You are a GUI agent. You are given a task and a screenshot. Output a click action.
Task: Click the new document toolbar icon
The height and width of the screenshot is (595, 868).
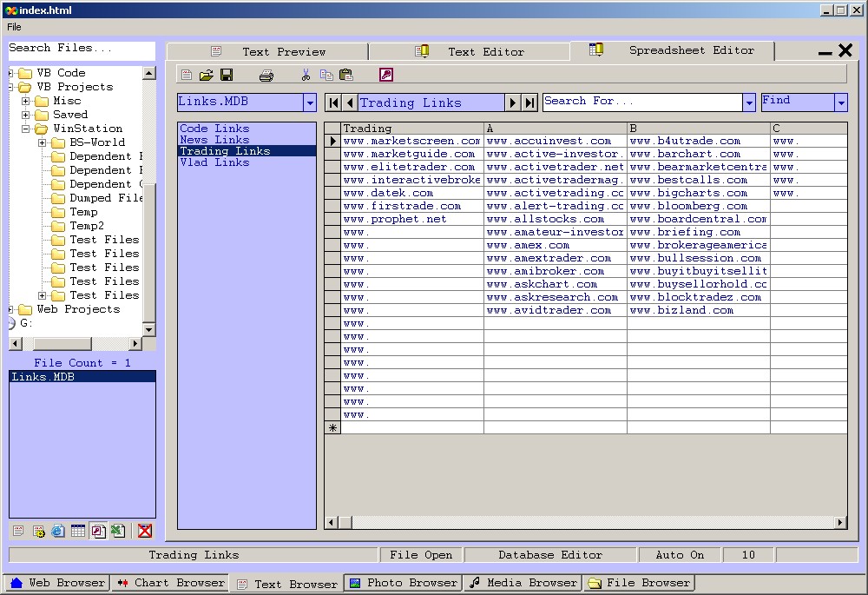(x=187, y=75)
